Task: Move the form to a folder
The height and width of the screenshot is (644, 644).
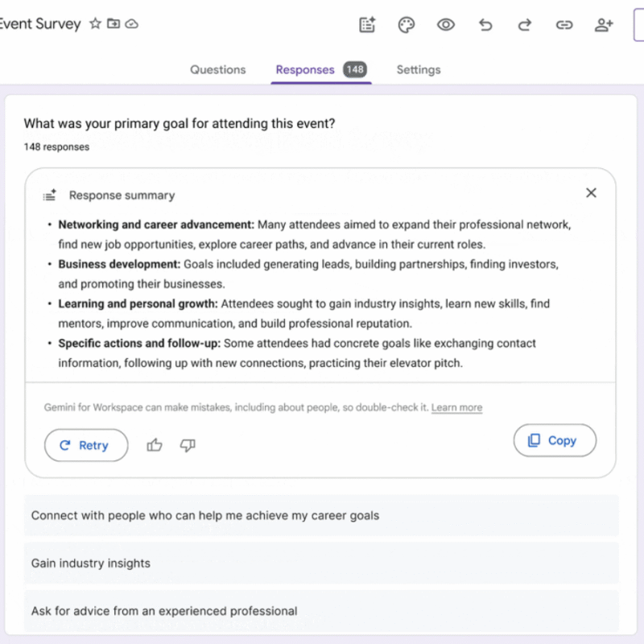Action: coord(114,24)
